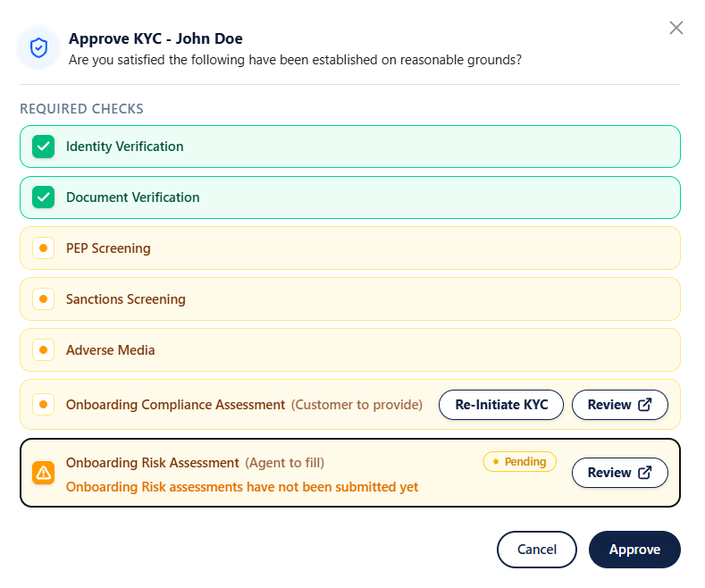Click the '(Agent to fill)' note
The image size is (705, 588).
click(x=285, y=463)
